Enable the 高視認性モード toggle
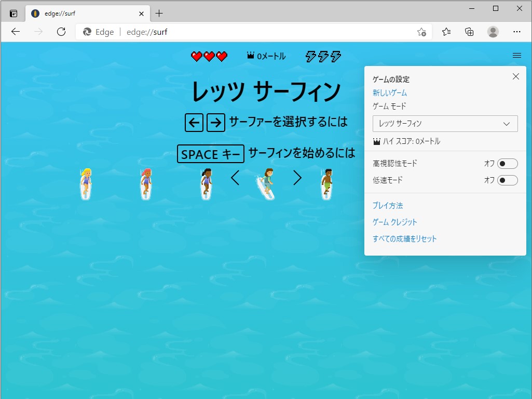This screenshot has width=532, height=399. (x=507, y=163)
